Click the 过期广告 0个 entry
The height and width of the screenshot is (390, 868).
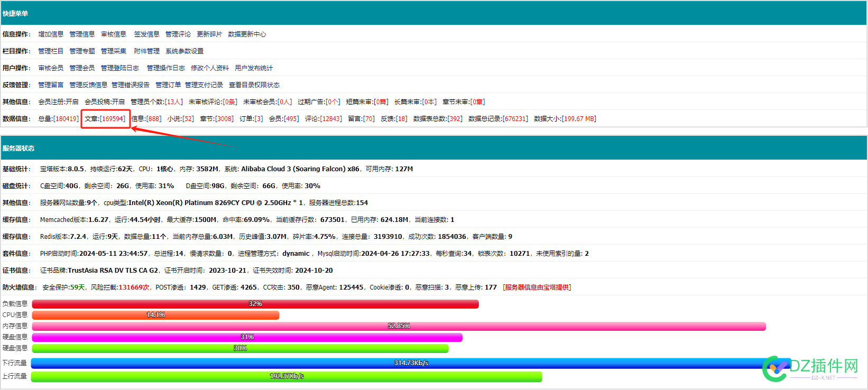click(319, 102)
